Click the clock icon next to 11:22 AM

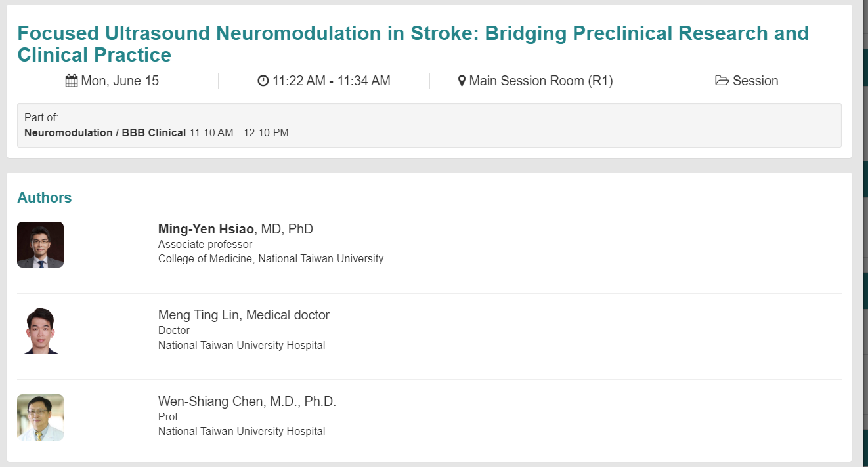263,81
